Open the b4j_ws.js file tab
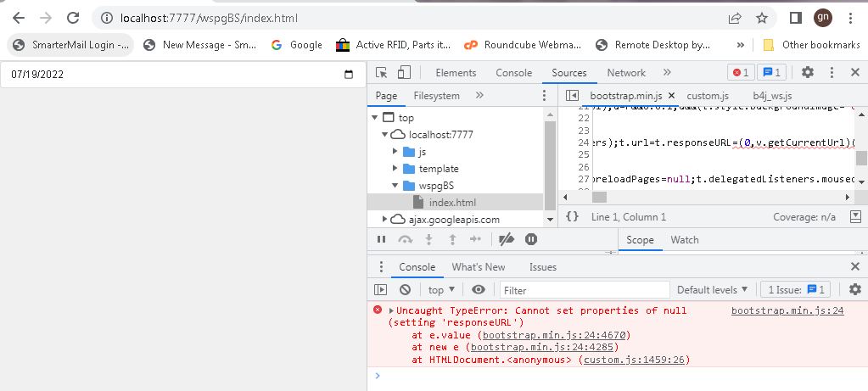The image size is (868, 391). pos(772,96)
